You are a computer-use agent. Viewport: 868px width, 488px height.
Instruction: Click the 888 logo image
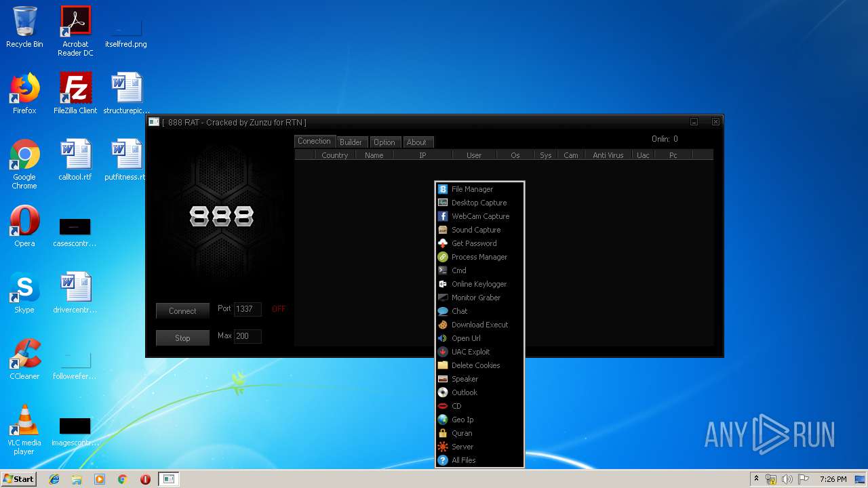click(x=222, y=216)
